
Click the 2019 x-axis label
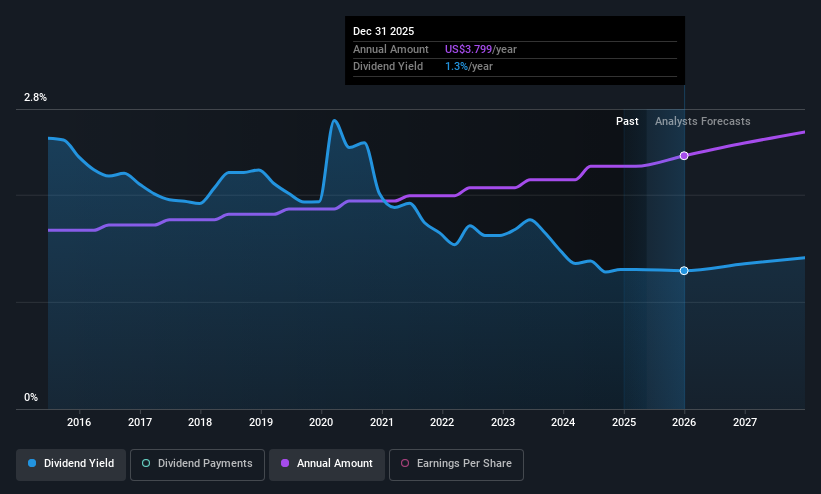(x=261, y=422)
